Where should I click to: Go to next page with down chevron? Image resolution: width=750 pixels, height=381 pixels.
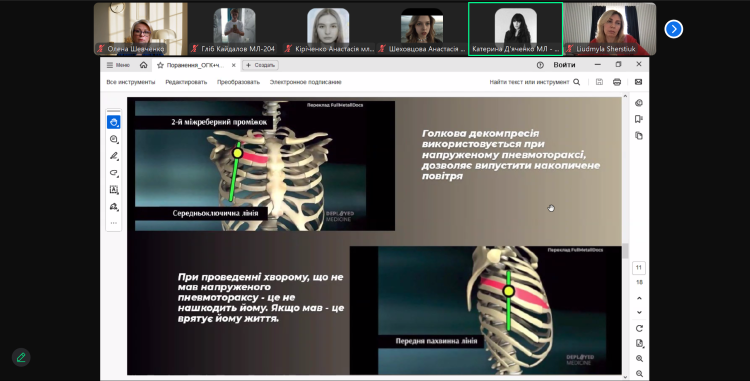pos(639,312)
